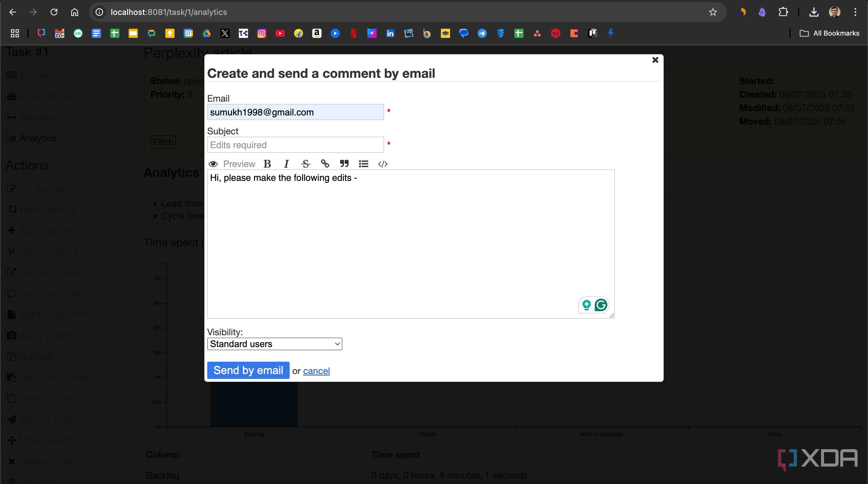Open the browser downloads
Image resolution: width=868 pixels, height=484 pixels.
pyautogui.click(x=814, y=12)
